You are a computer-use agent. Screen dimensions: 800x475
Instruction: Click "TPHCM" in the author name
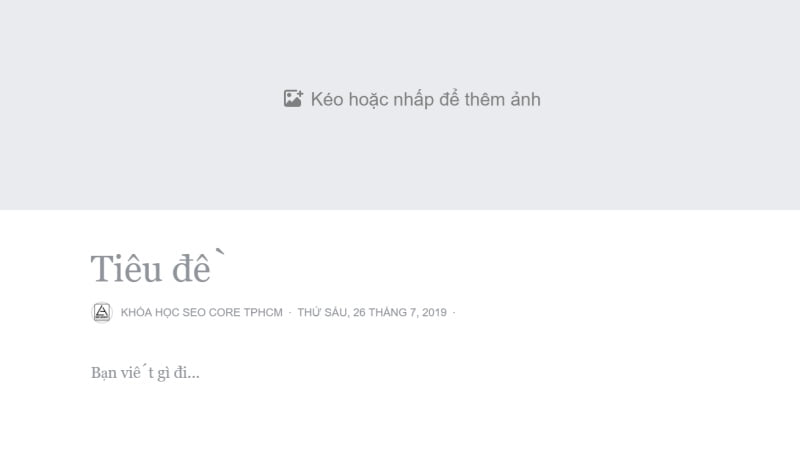(263, 313)
